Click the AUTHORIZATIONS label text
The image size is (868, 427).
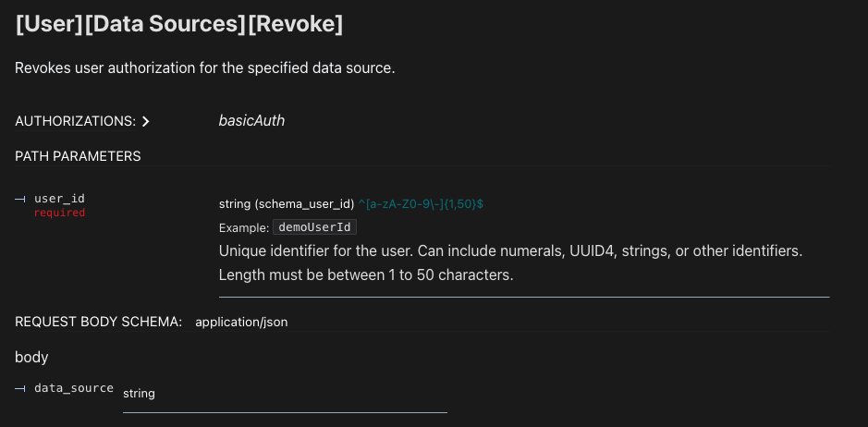click(75, 121)
